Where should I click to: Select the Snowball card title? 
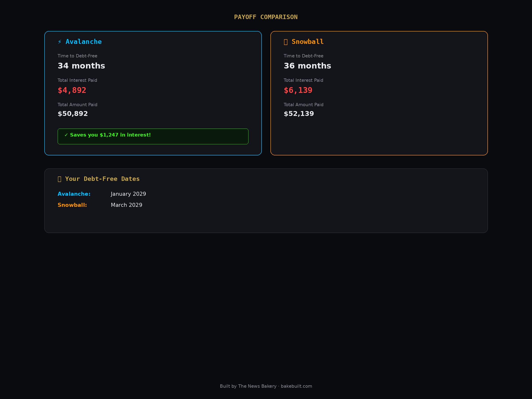click(308, 42)
